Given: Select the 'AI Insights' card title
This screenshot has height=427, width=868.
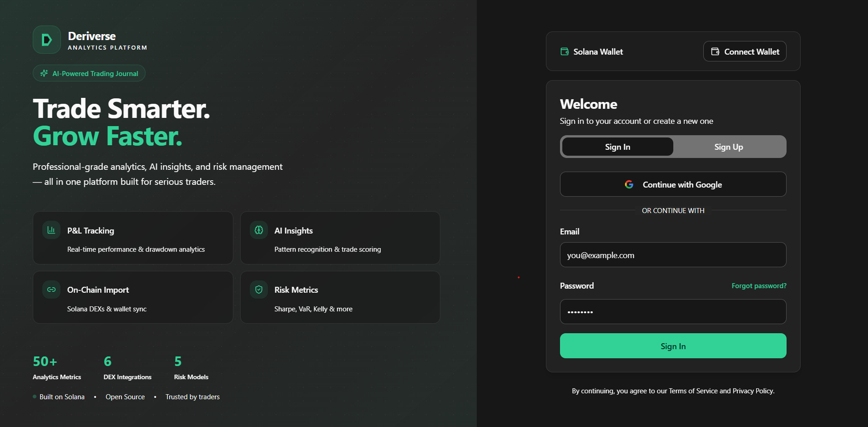Looking at the screenshot, I should (x=293, y=231).
